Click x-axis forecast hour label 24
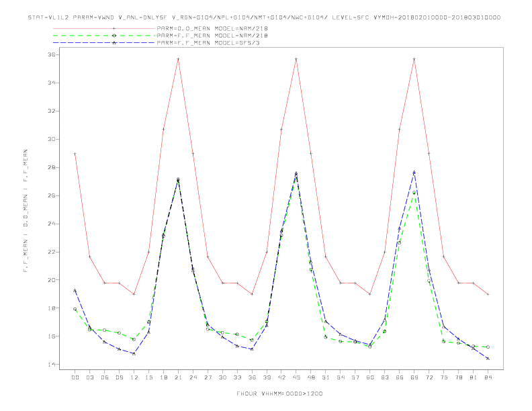The height and width of the screenshot is (411, 532). (x=193, y=377)
